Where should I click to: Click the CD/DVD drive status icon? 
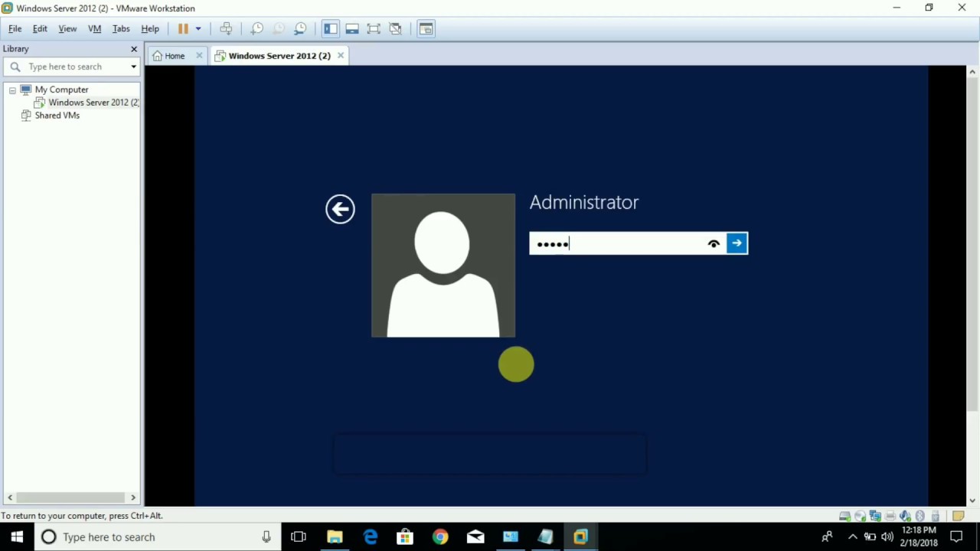pyautogui.click(x=860, y=516)
